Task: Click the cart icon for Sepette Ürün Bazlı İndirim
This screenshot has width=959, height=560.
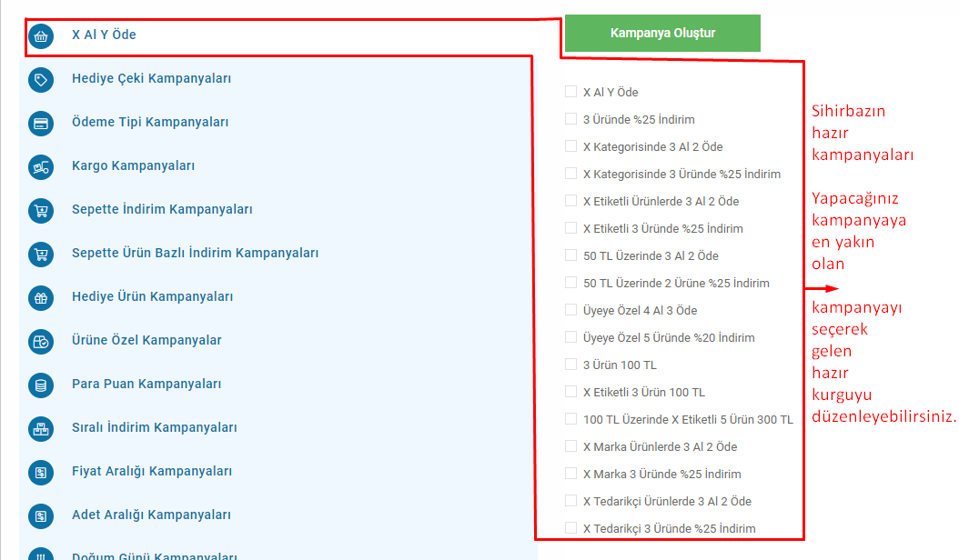Action: [x=41, y=255]
